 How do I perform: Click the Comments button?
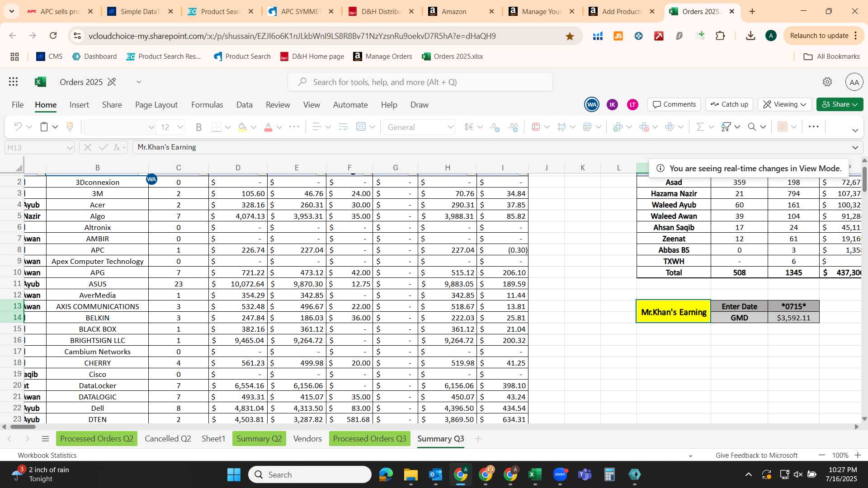click(x=674, y=104)
